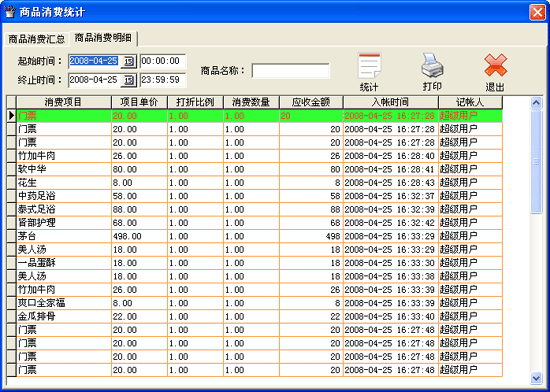550x392 pixels.
Task: Click the 统计 statistics notepad icon
Action: click(x=369, y=66)
